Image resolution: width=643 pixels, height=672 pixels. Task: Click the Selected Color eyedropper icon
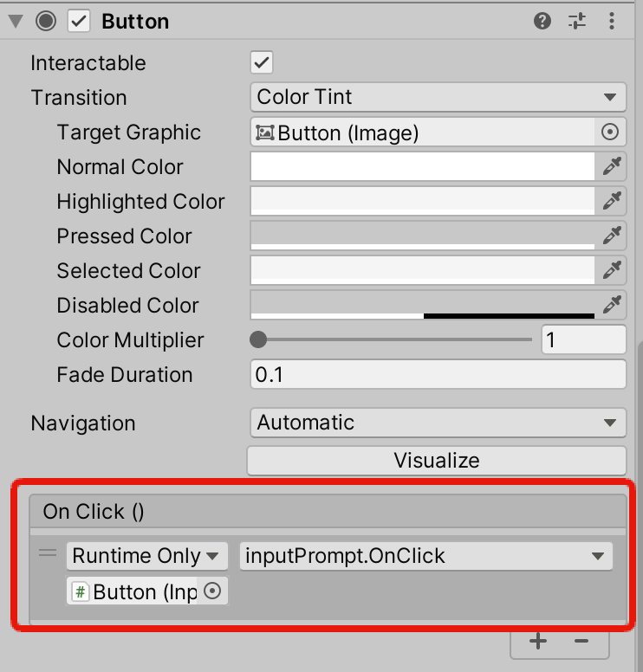612,270
